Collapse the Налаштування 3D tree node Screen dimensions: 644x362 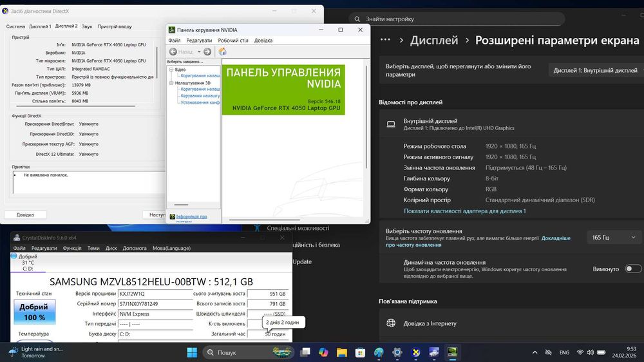[x=172, y=83]
